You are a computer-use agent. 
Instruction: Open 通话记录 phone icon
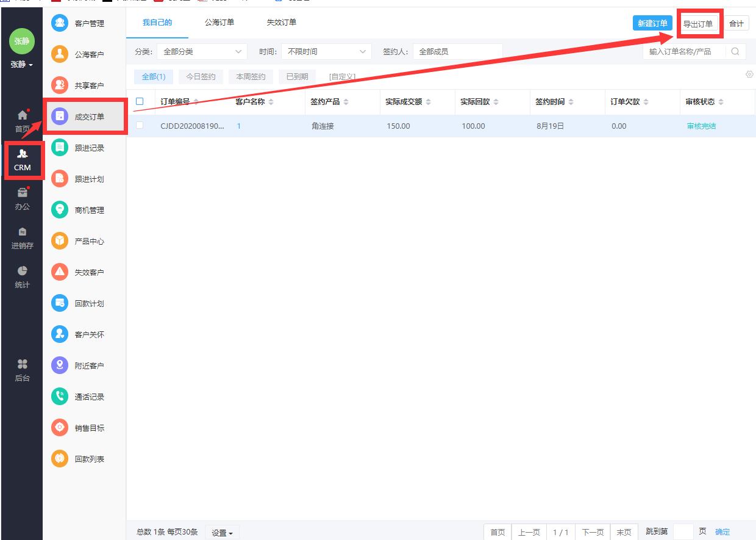point(60,397)
